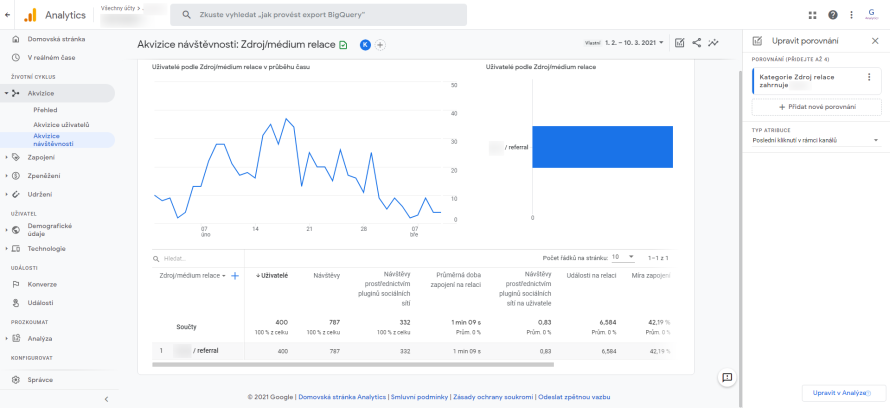890x408 pixels.
Task: Open Domovská stránka Analytics footer link
Action: coord(342,397)
